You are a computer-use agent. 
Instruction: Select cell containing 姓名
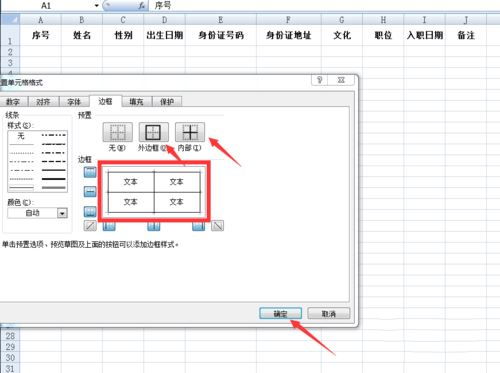[x=82, y=35]
